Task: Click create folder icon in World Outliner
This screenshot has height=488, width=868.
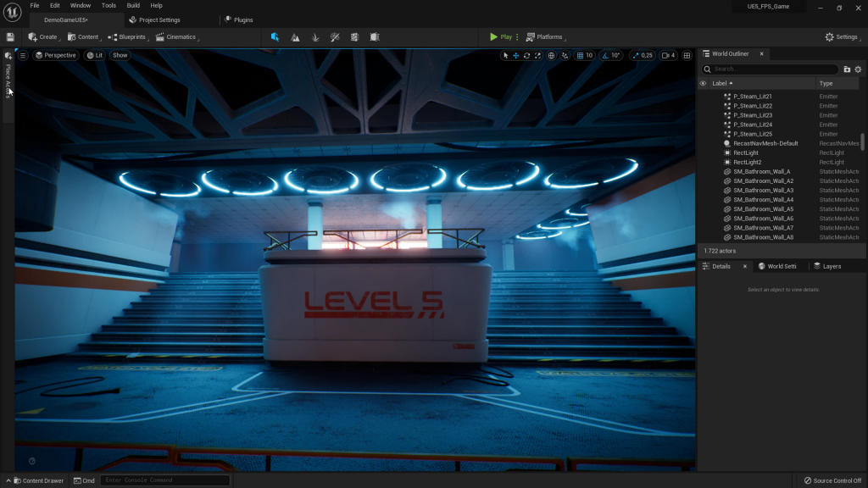Action: [847, 69]
